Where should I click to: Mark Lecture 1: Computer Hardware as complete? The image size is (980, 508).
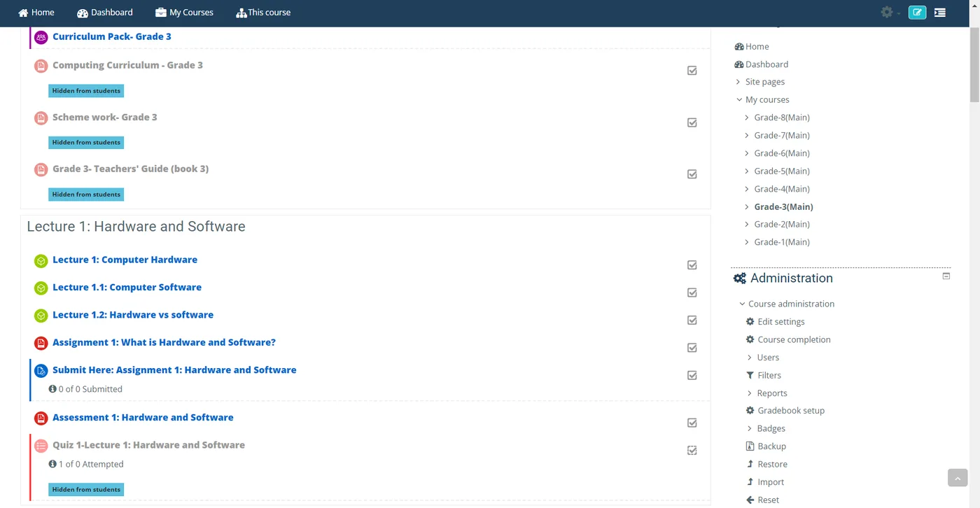[x=692, y=265]
